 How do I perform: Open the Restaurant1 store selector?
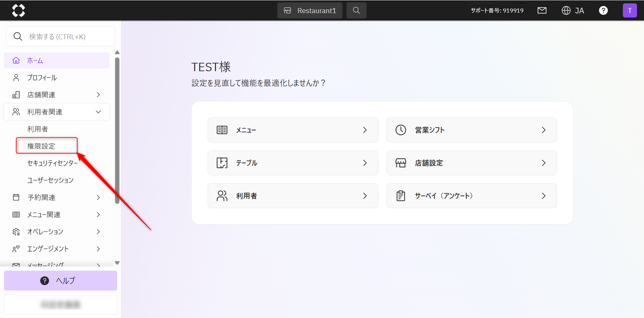(310, 10)
